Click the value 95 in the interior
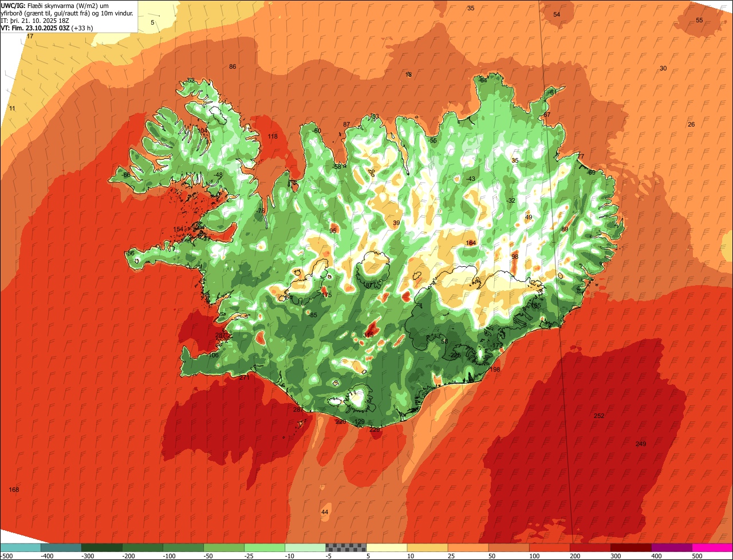Viewport: 733px width, 560px height. pyautogui.click(x=333, y=231)
